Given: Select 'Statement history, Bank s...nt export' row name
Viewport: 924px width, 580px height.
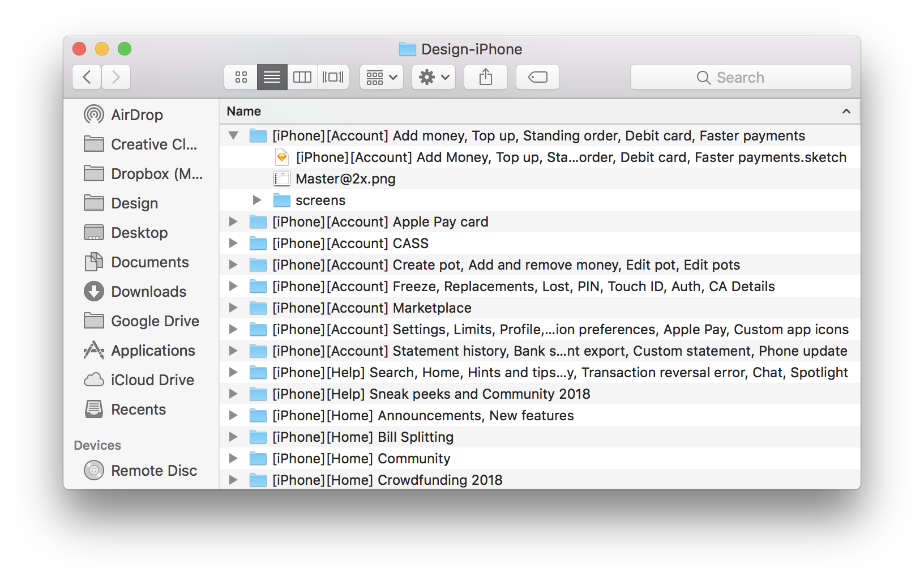Looking at the screenshot, I should tap(560, 351).
